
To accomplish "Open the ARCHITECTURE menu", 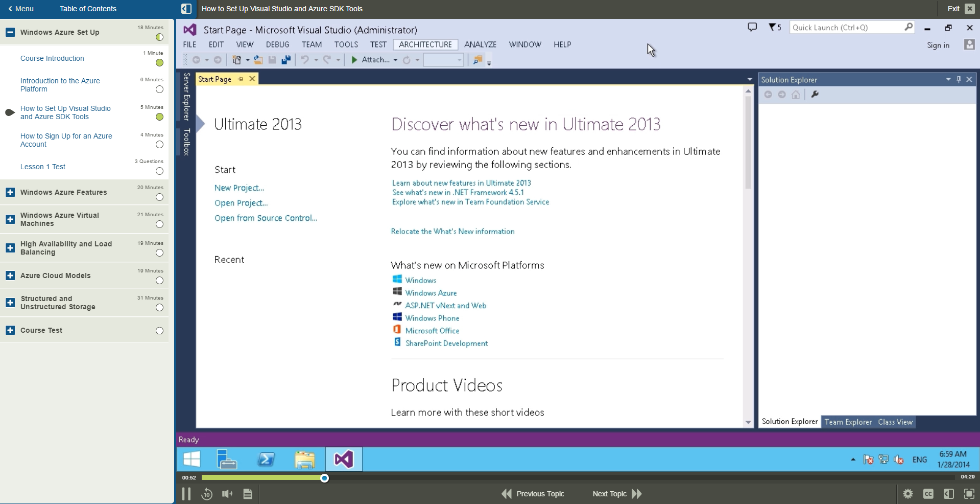I will click(x=425, y=44).
